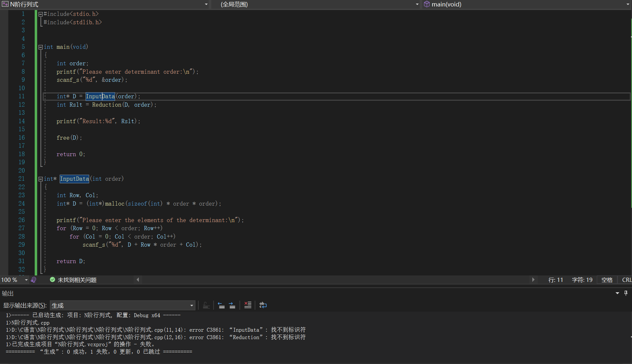Image resolution: width=632 pixels, height=364 pixels.
Task: Collapse the InputData function on line 21
Action: pos(40,179)
